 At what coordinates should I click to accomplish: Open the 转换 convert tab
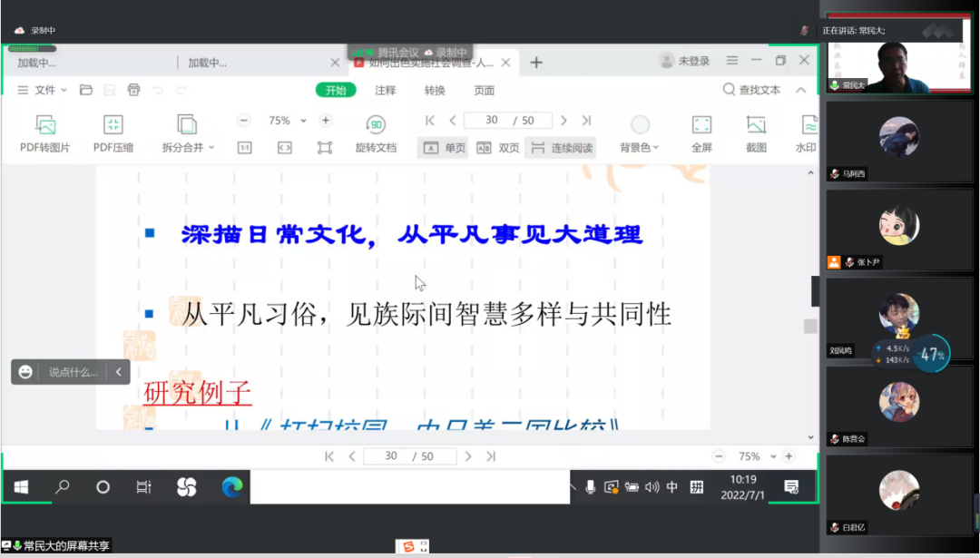[435, 90]
